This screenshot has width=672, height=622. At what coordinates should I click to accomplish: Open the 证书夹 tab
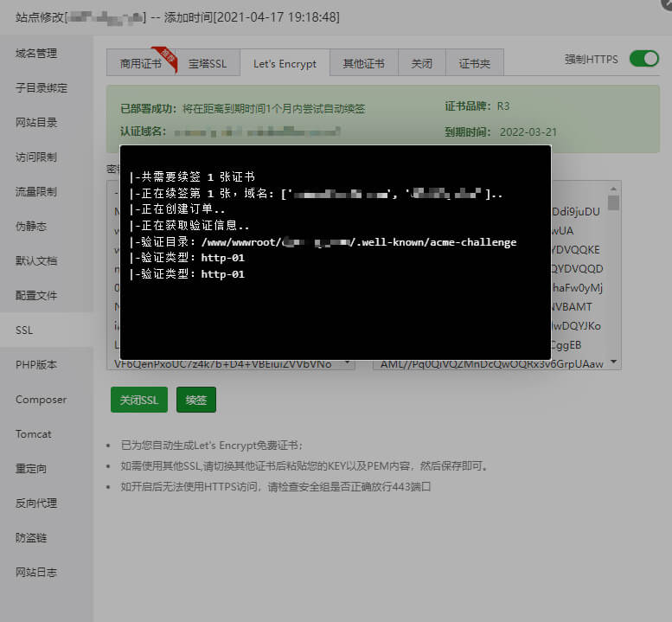tap(474, 63)
